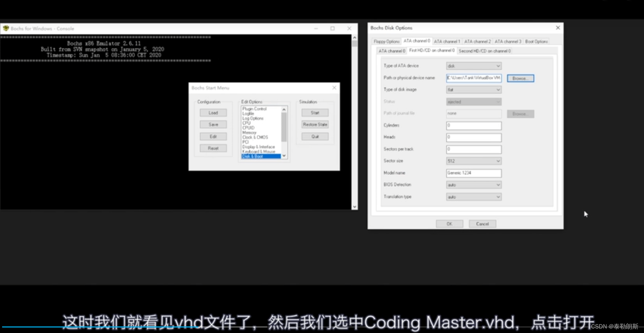Open First HD/CD on channel 0 sub-tab

(432, 50)
